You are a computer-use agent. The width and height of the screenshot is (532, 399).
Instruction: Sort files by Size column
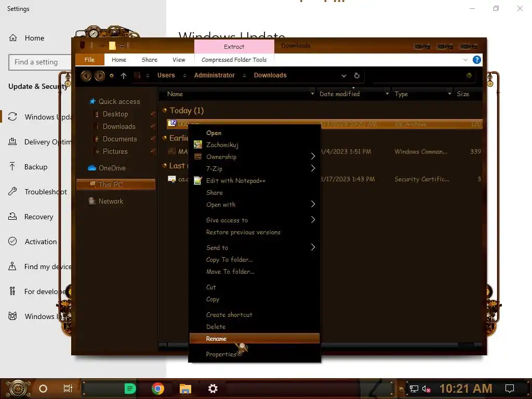pos(463,94)
